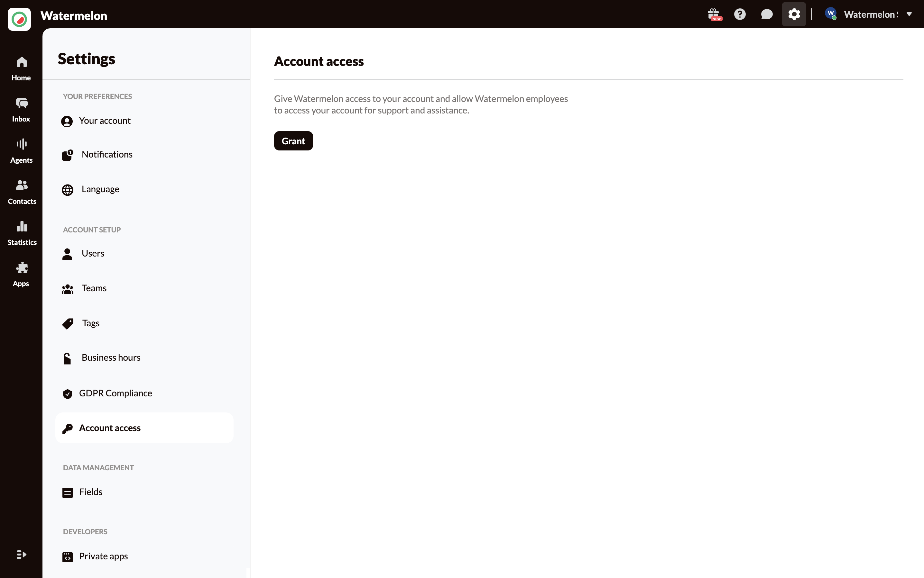Click the Account access page heading

[319, 61]
